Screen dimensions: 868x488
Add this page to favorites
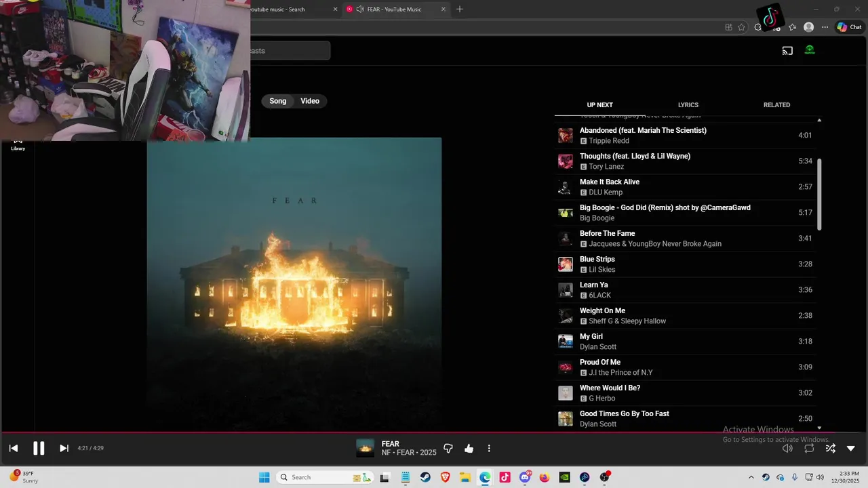coord(741,27)
